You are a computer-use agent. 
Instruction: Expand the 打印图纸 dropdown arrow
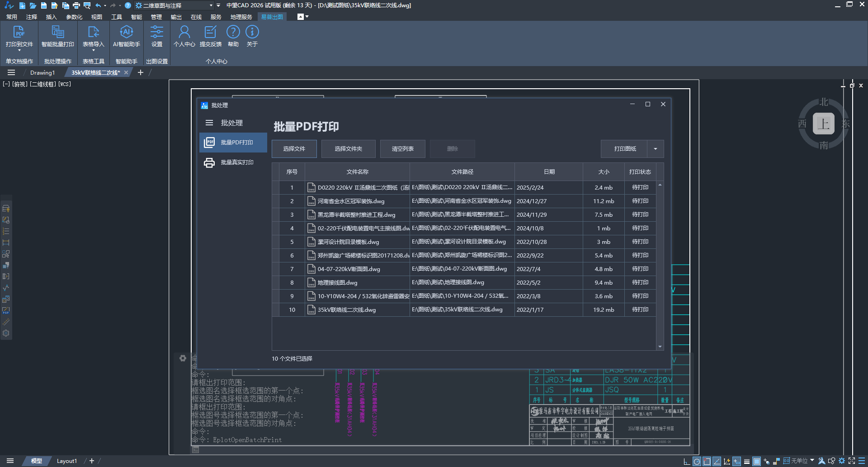pos(655,149)
